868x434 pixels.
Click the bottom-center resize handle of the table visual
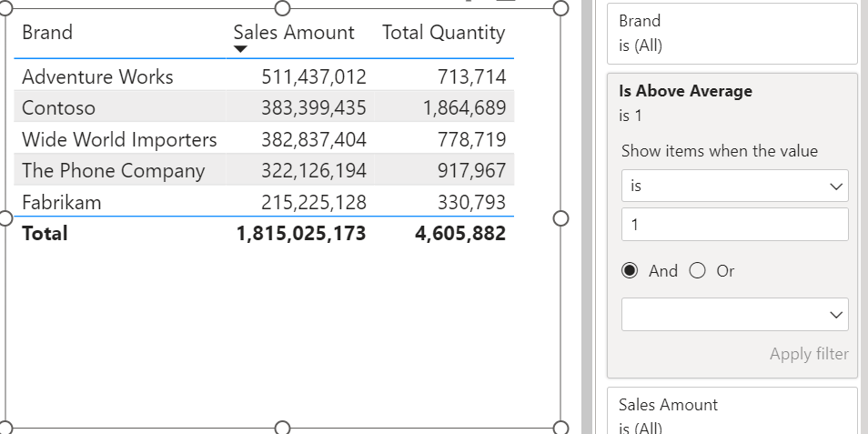coord(282,428)
